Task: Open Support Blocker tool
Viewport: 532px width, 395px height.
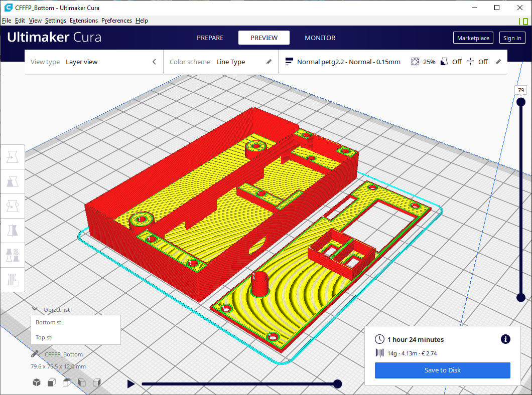Action: [13, 280]
